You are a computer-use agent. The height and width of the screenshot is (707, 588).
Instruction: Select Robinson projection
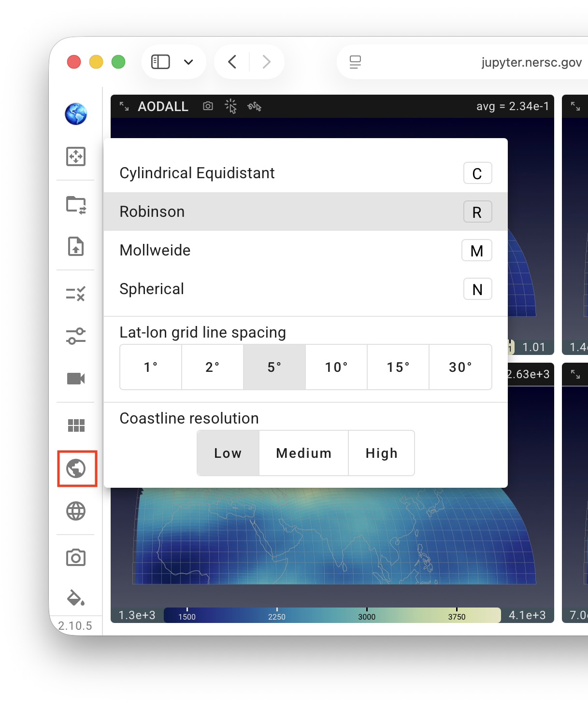[x=306, y=212]
